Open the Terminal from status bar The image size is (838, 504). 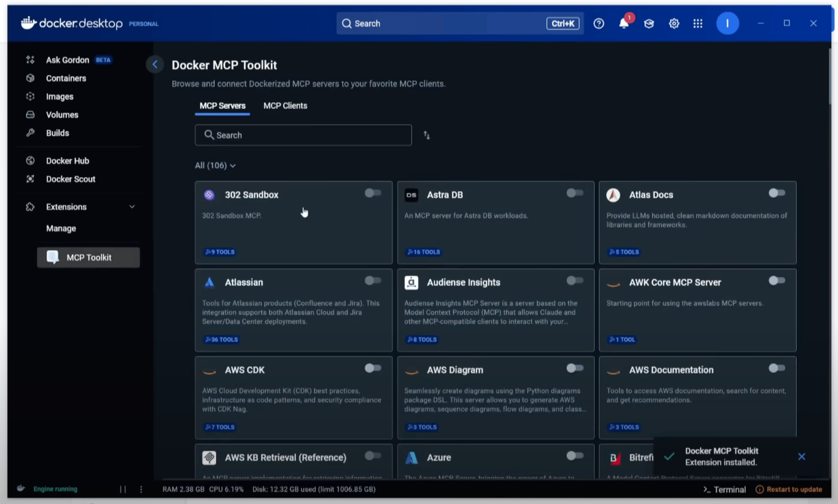click(x=724, y=490)
